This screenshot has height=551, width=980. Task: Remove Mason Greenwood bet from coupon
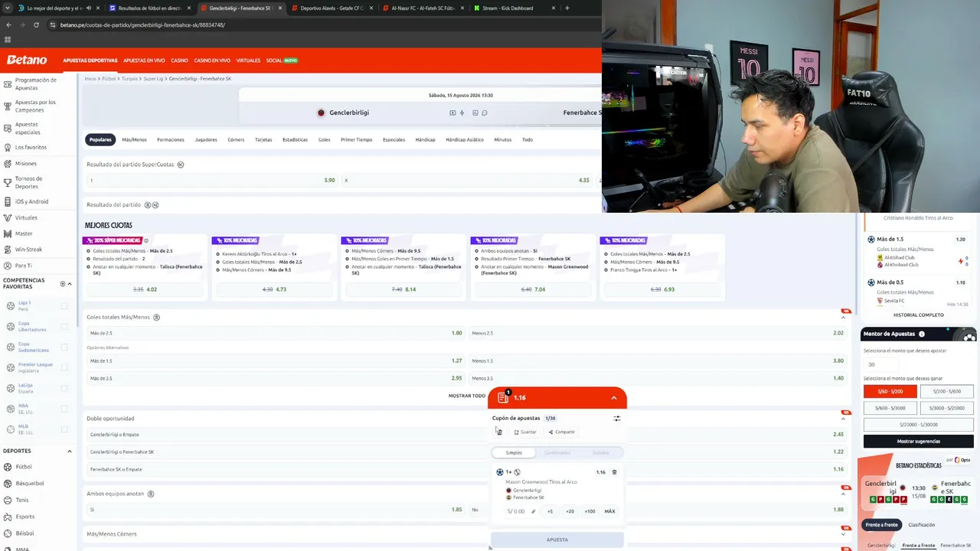click(614, 472)
